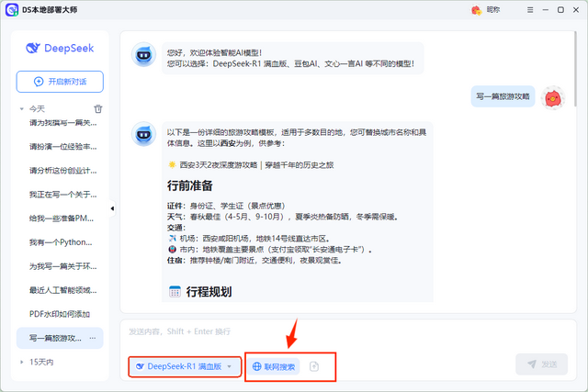Click the 行前准备 heading
The image size is (588, 392).
click(x=190, y=185)
